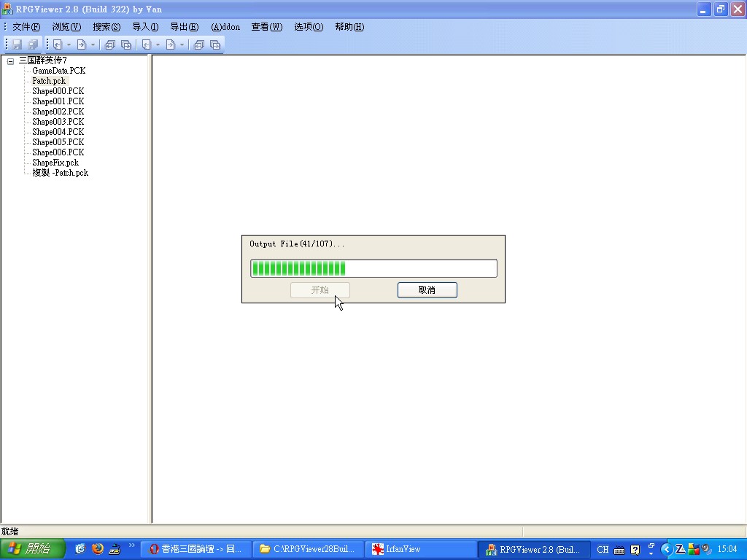Click the dimmed second import-file icon
747x560 pixels.
click(147, 44)
